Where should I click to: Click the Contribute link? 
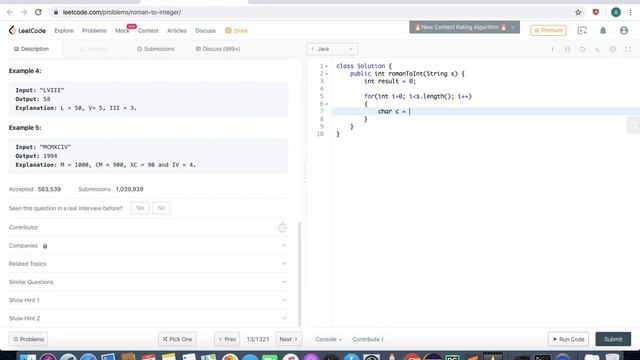(368, 339)
